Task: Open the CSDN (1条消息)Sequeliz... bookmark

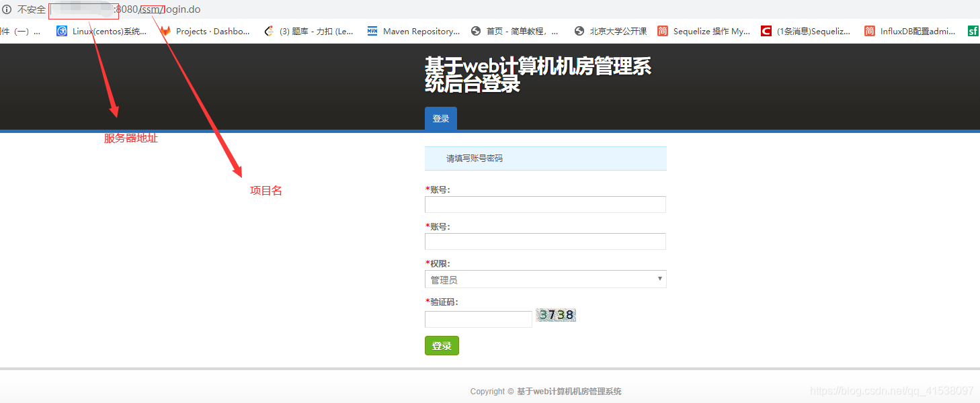Action: point(806,31)
